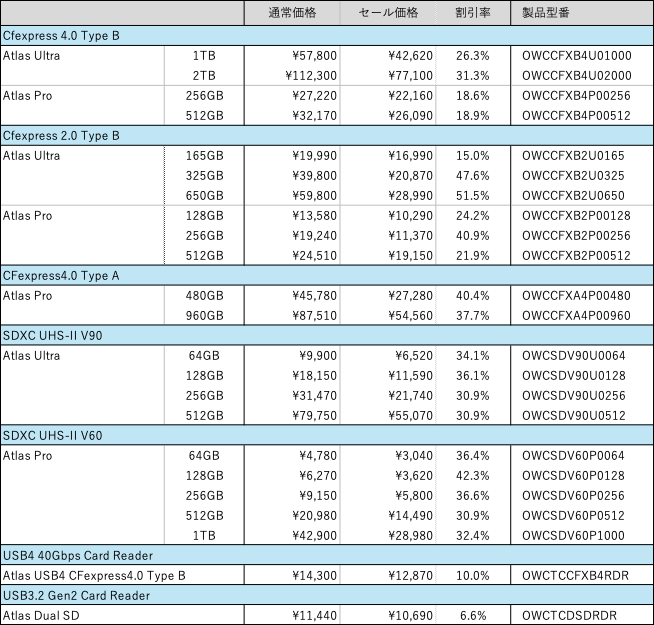Click the Atlas USB4 CFexpress4.0 Type B product name
Screen dimensions: 654x625
pyautogui.click(x=94, y=576)
